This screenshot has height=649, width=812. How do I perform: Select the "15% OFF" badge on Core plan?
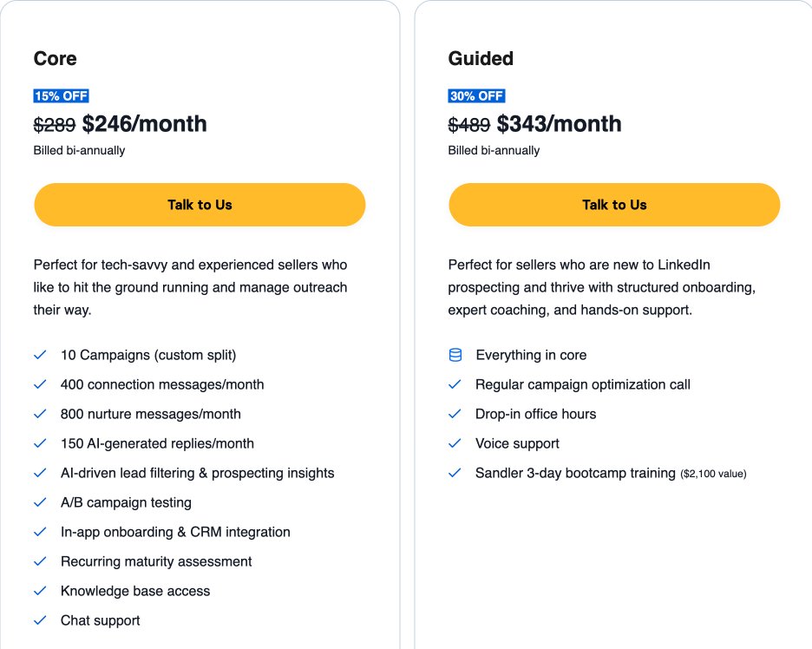click(x=61, y=95)
